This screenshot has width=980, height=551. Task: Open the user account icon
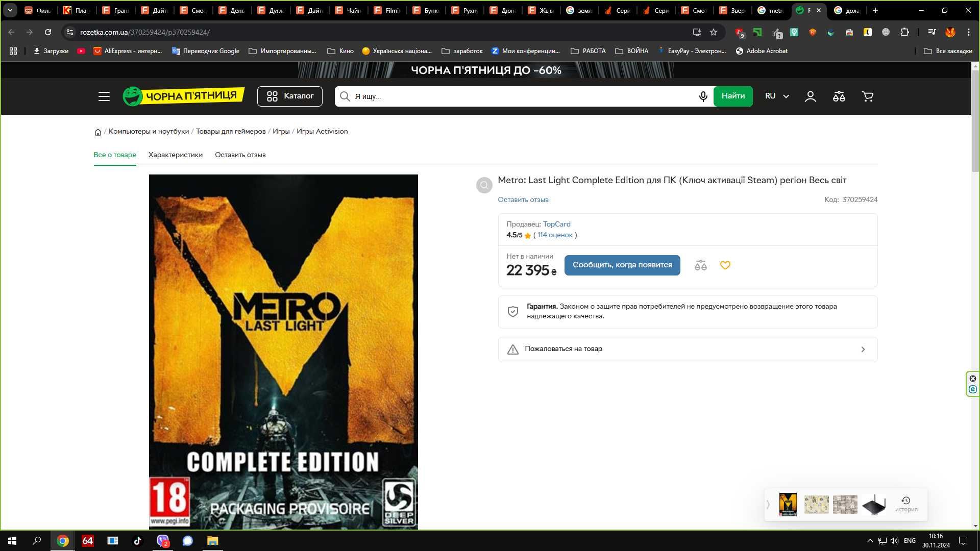coord(811,96)
